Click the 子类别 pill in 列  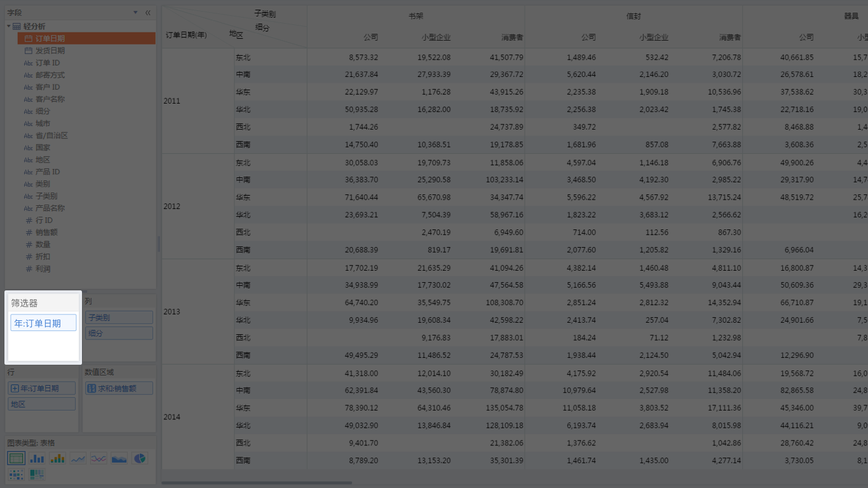119,317
